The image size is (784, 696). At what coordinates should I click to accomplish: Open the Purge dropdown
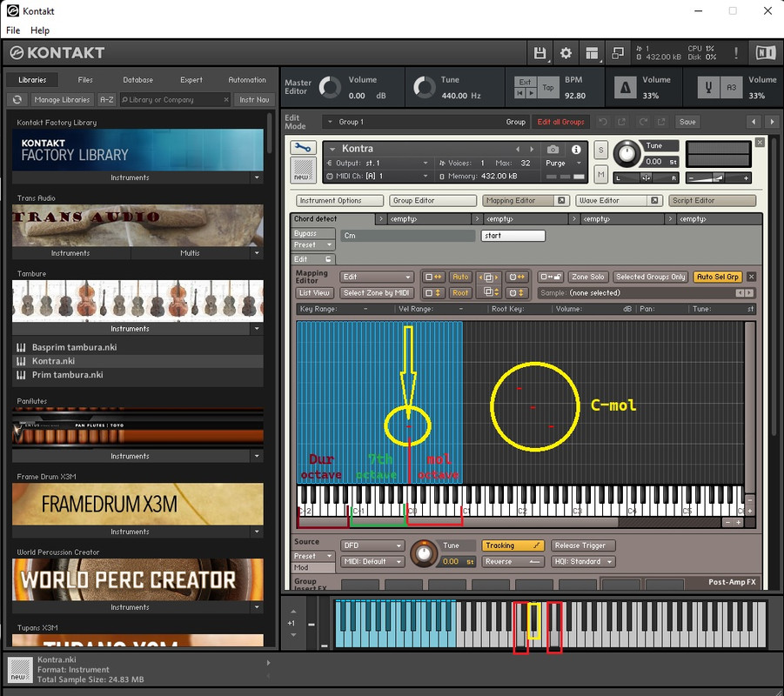564,163
